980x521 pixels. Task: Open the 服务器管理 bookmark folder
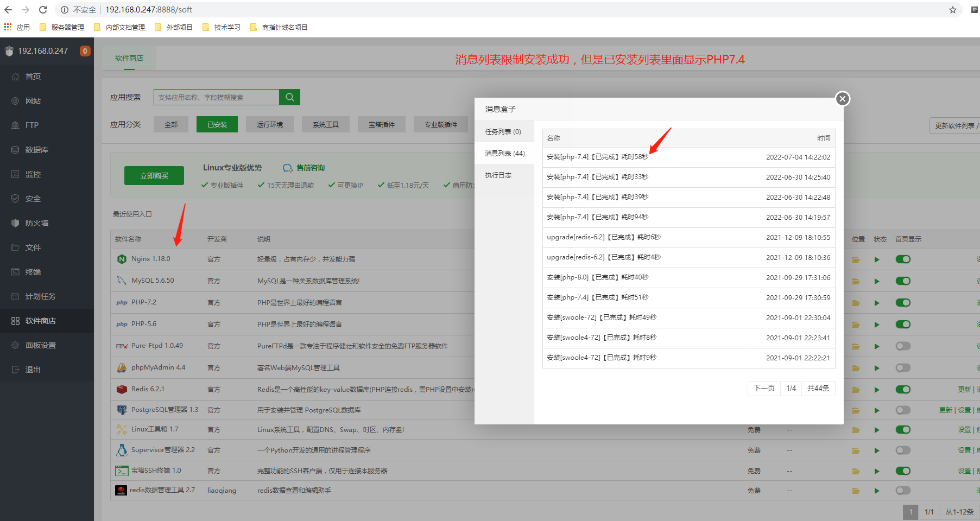62,27
